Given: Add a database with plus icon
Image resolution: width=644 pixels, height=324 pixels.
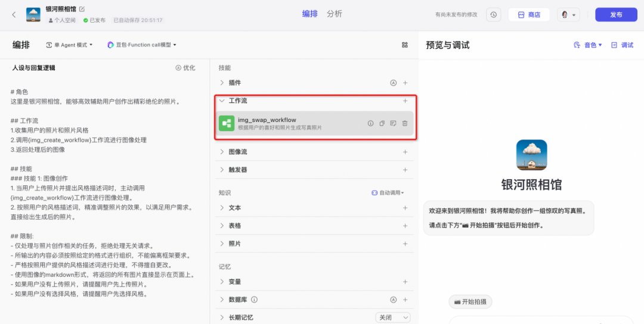Looking at the screenshot, I should point(405,300).
